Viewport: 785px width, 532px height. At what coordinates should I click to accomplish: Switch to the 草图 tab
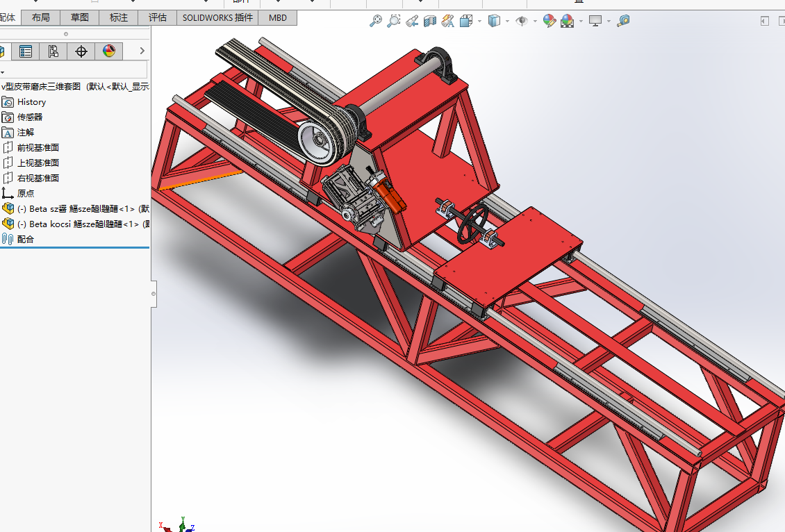coord(80,17)
